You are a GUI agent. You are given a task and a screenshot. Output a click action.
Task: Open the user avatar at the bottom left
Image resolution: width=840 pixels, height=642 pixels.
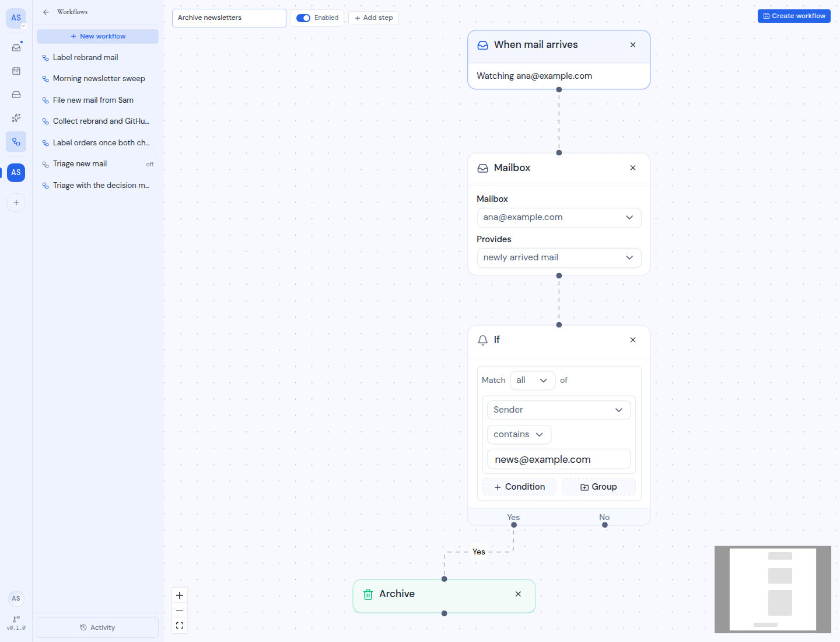16,598
